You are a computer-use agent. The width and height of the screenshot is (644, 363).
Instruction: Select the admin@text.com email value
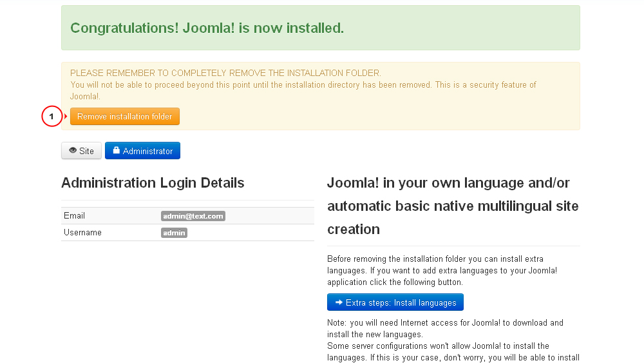pyautogui.click(x=193, y=216)
